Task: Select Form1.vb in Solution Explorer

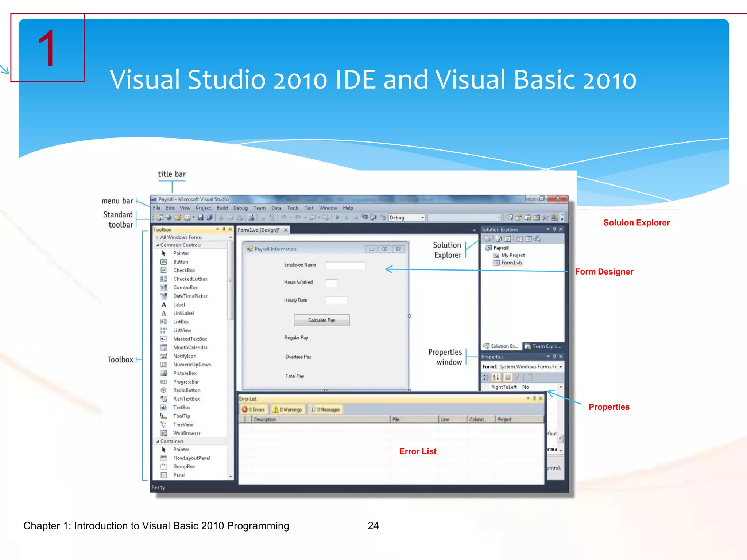Action: (511, 262)
